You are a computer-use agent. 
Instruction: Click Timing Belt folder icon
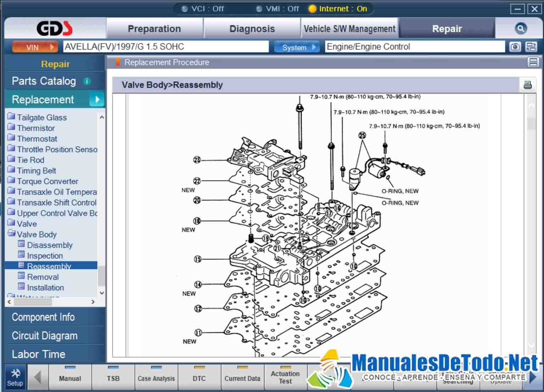tap(11, 170)
